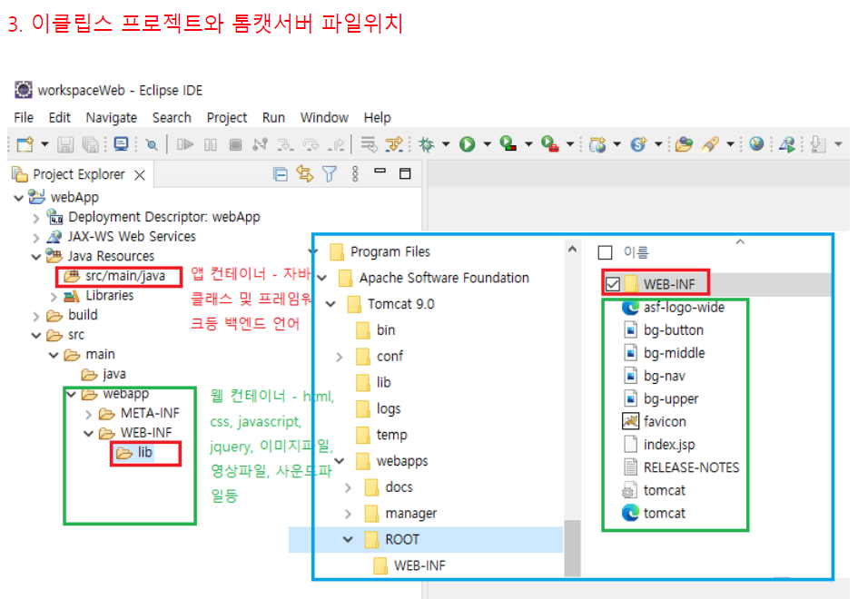Expand Deployment Descriptor: webApp node

click(36, 218)
